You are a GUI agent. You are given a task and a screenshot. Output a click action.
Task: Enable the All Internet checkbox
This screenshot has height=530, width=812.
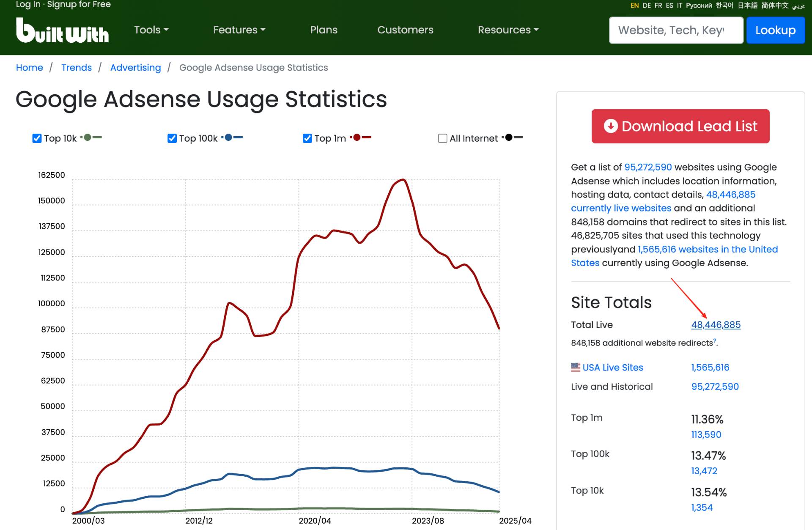443,138
